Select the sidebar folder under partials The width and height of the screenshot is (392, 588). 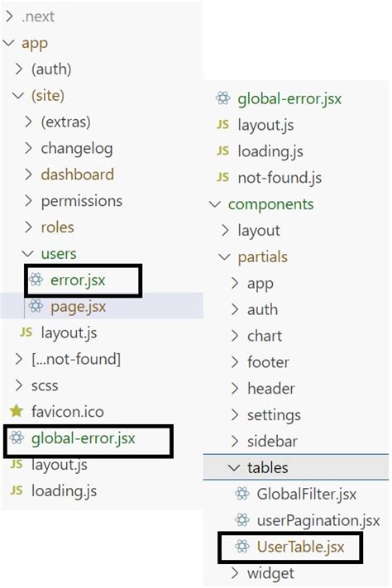coord(272,442)
